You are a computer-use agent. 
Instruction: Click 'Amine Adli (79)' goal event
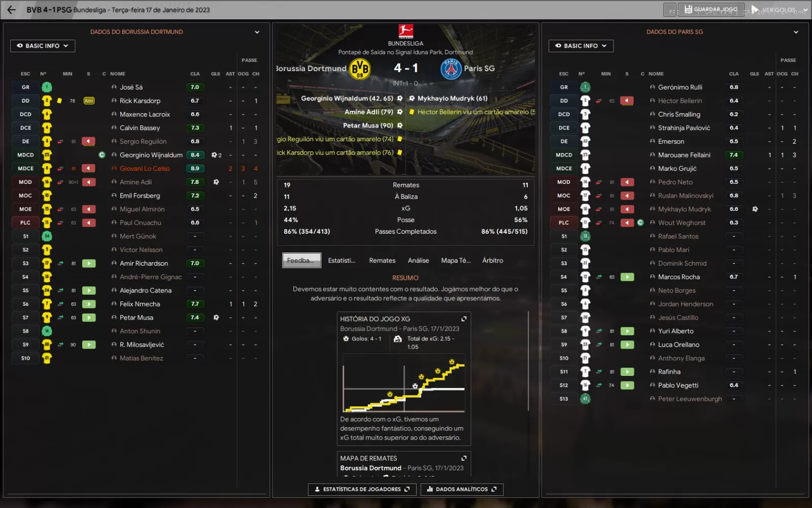[x=369, y=112]
